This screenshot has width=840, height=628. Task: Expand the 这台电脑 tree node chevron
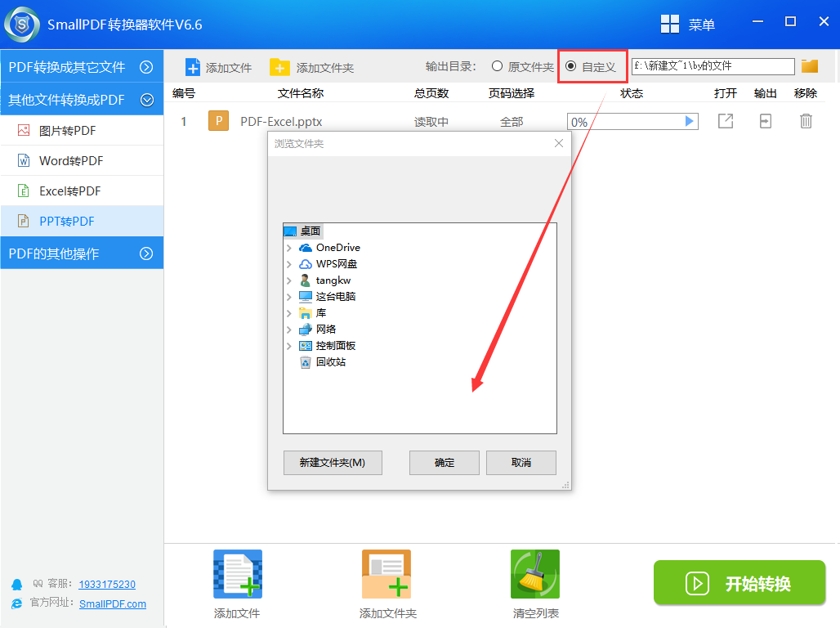(x=289, y=297)
